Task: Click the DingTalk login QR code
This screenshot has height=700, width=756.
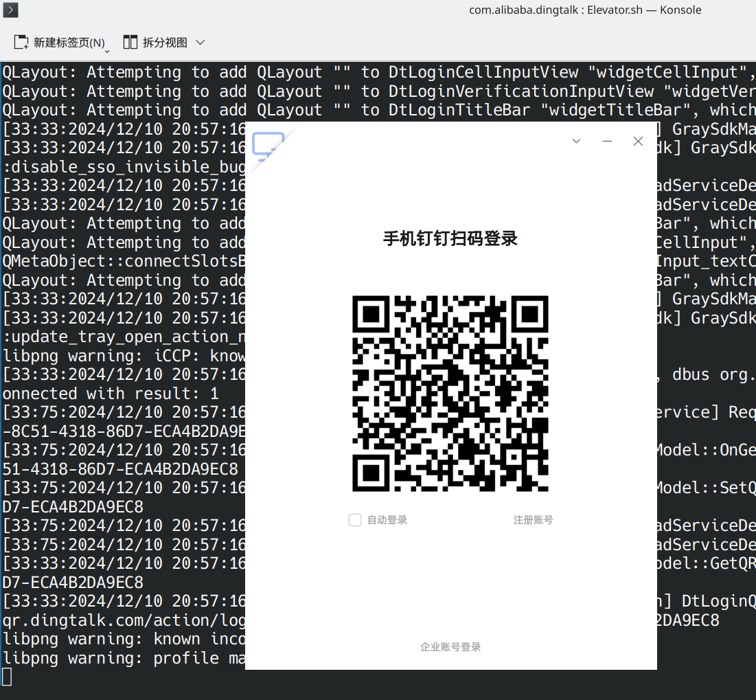Action: [x=450, y=394]
